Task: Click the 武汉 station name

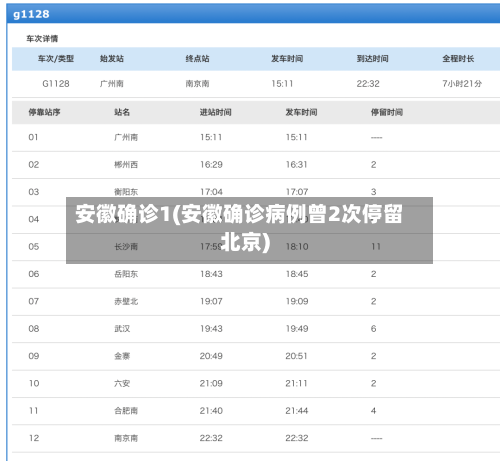Action: pyautogui.click(x=122, y=328)
